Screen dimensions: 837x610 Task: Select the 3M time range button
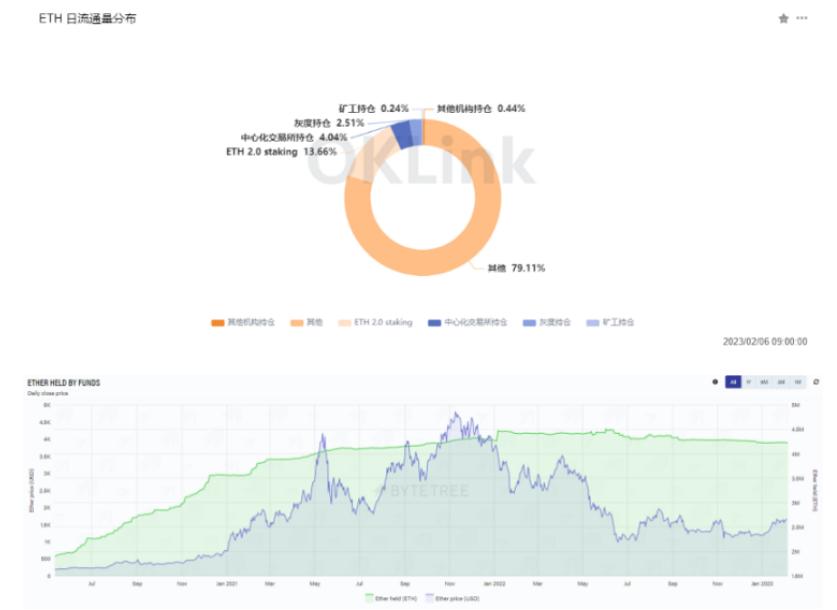tap(781, 382)
